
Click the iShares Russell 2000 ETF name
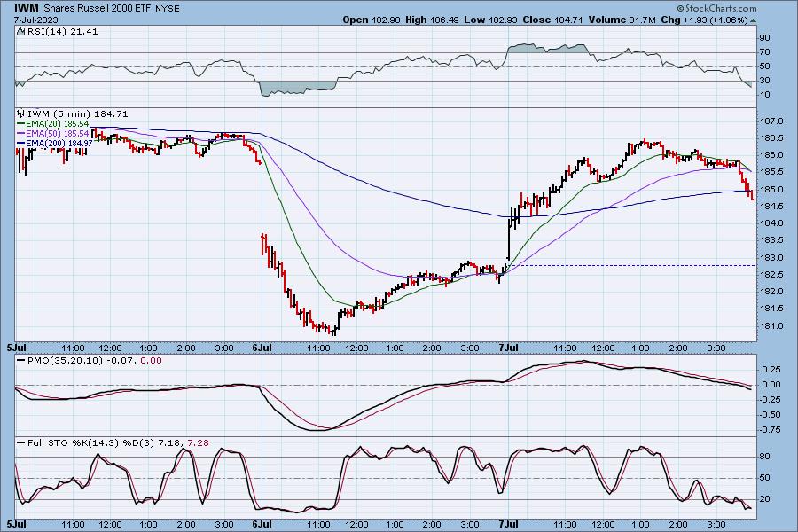[96, 9]
